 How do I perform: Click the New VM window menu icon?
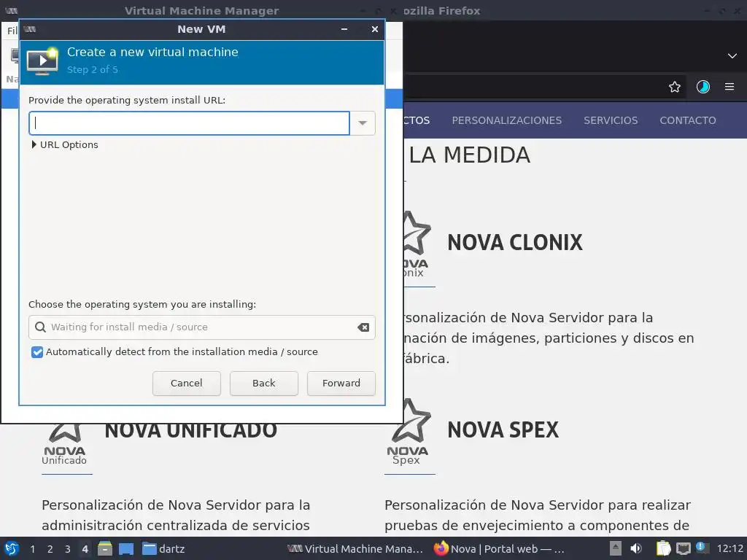30,29
